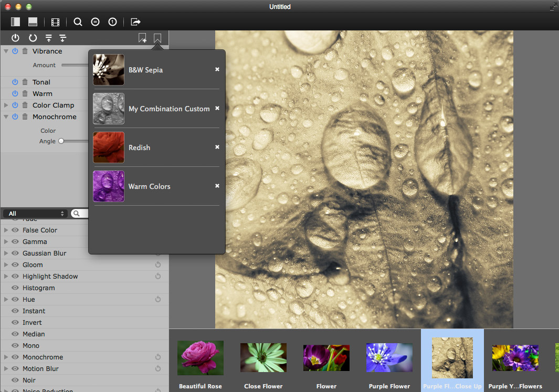Click the export/share icon in toolbar
Screen dimensions: 559x392
135,22
